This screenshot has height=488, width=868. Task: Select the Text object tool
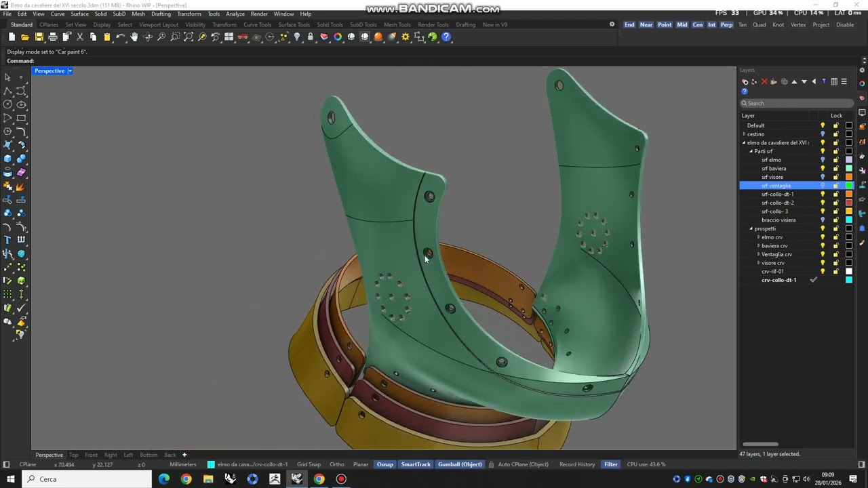(7, 240)
